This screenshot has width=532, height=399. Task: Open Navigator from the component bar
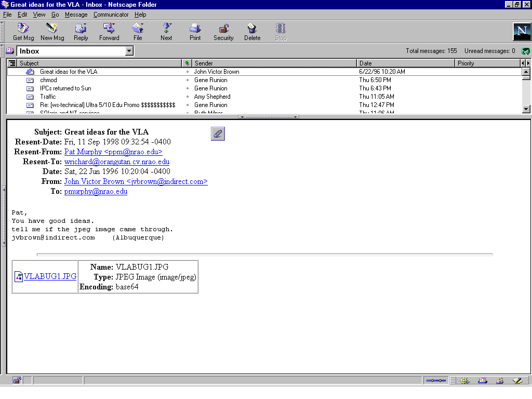click(x=464, y=381)
